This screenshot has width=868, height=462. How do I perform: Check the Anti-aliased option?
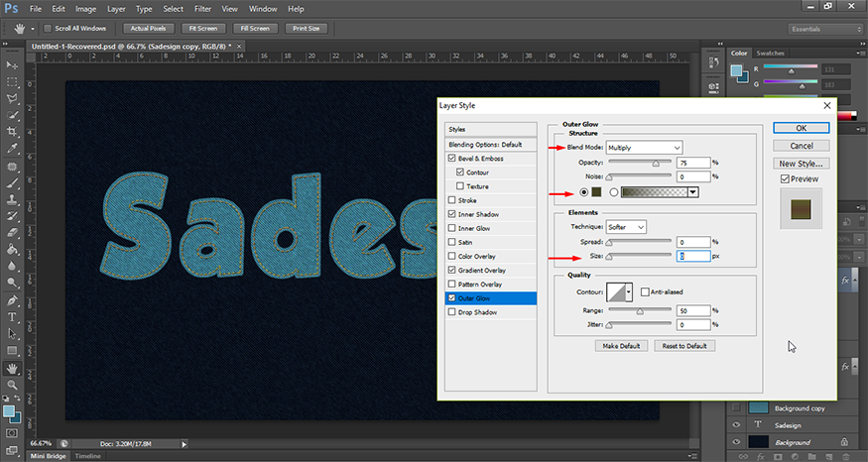click(x=645, y=291)
